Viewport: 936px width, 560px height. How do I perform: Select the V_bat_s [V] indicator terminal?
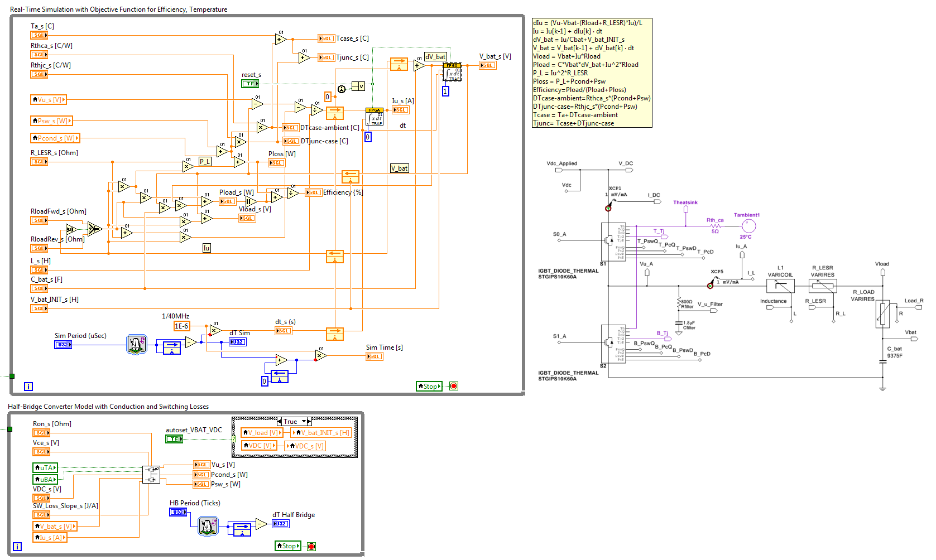[x=488, y=65]
